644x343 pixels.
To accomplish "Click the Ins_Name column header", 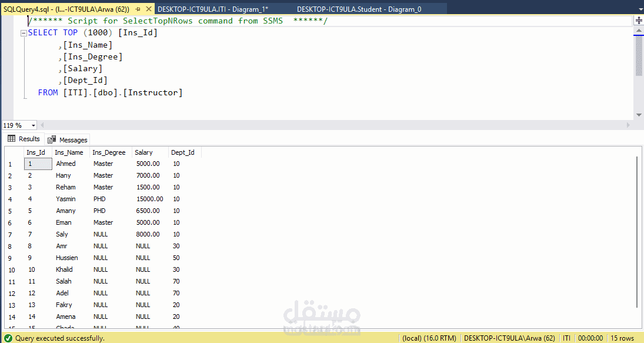I will (x=71, y=152).
